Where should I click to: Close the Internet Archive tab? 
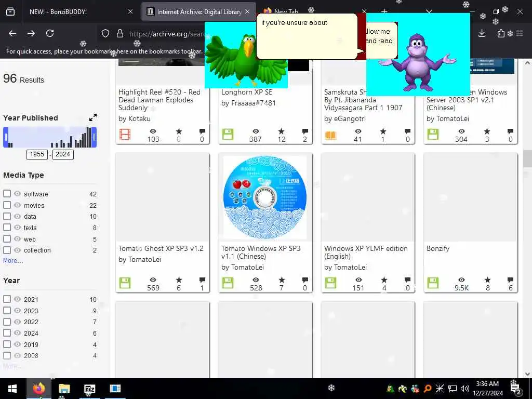click(x=247, y=11)
